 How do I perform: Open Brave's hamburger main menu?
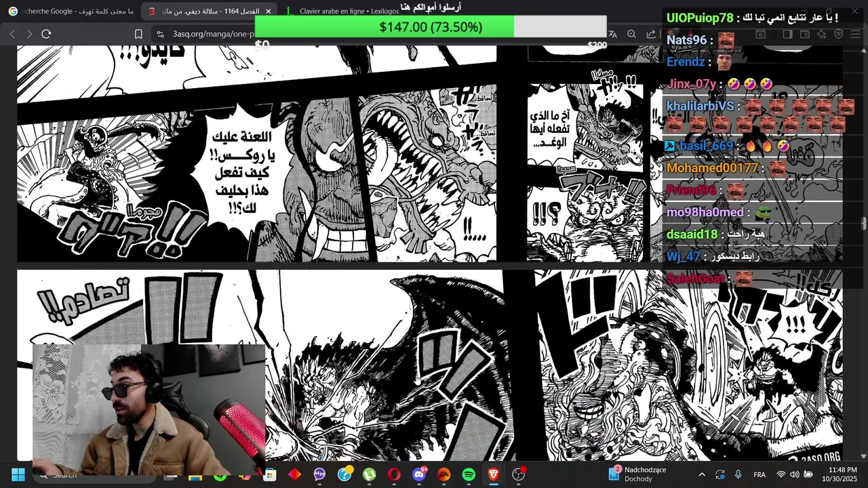[856, 34]
